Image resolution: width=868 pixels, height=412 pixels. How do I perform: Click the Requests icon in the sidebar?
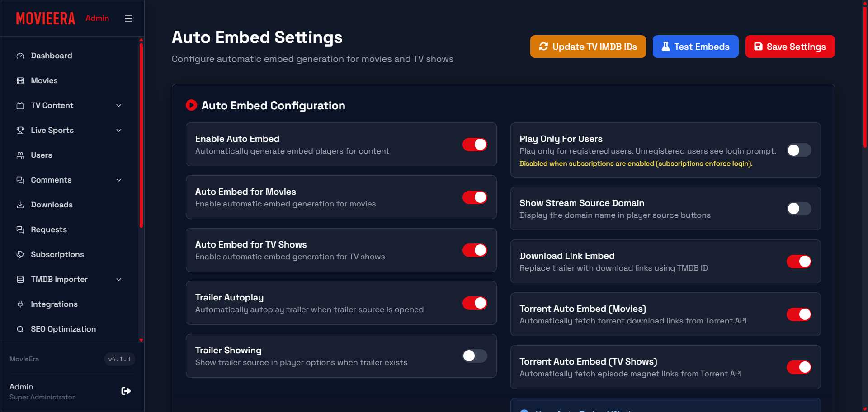[20, 229]
